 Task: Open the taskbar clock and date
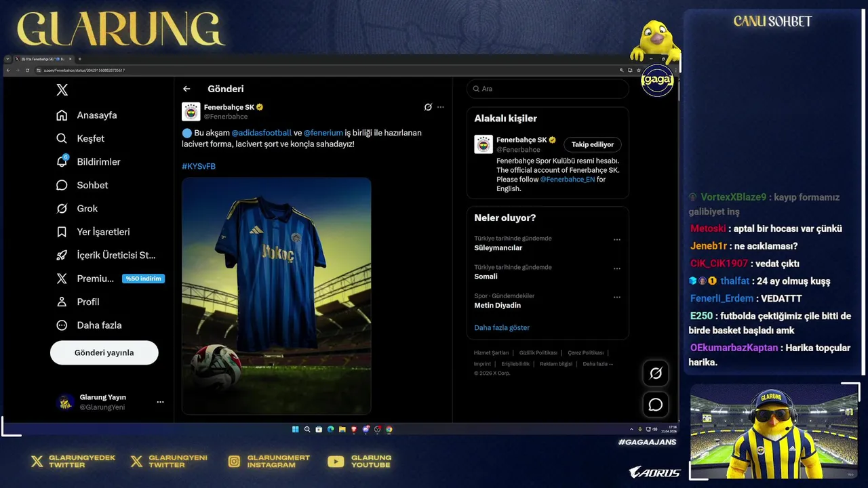click(x=671, y=429)
